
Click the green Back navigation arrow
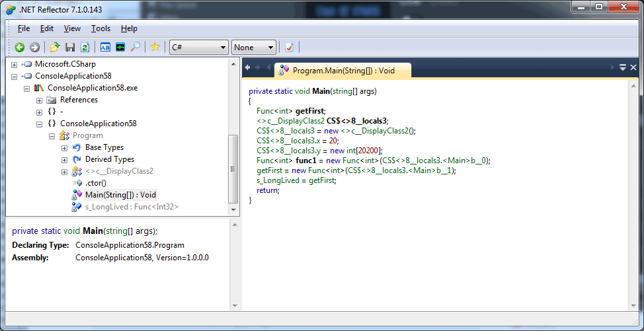tap(20, 48)
